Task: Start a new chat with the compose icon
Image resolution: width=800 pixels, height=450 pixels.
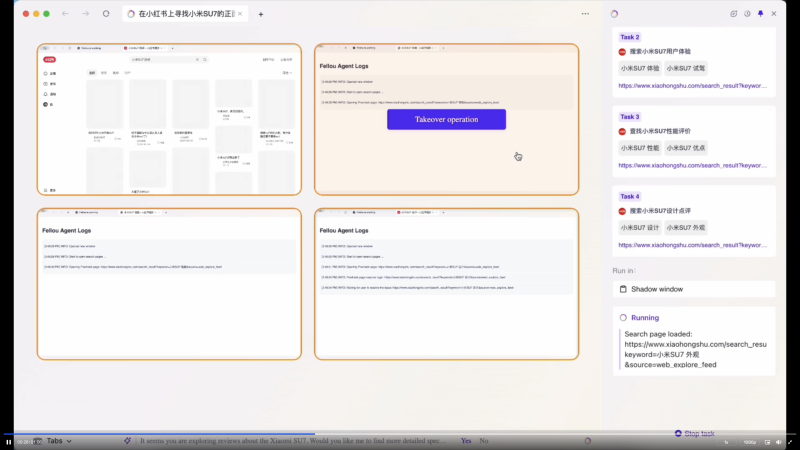Action: pyautogui.click(x=734, y=14)
